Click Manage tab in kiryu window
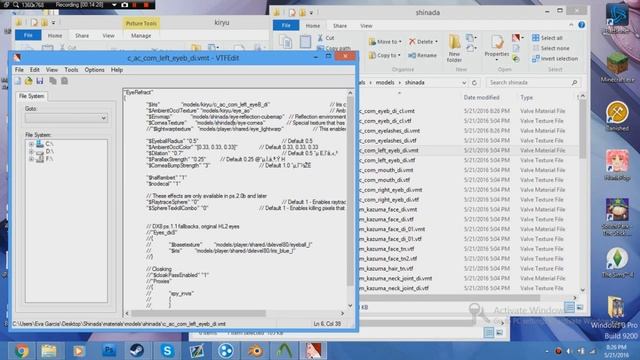640x360 pixels. [141, 36]
